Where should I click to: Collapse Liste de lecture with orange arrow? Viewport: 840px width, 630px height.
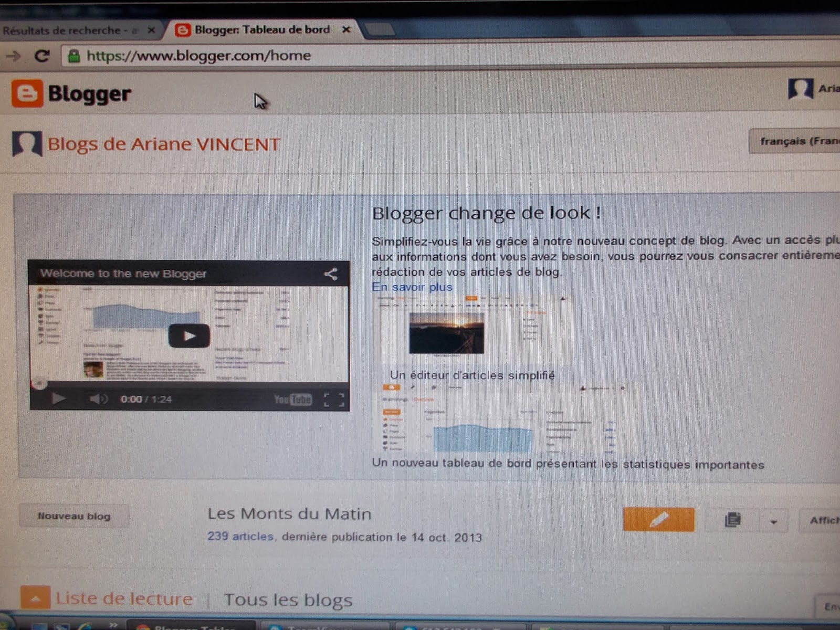click(x=36, y=598)
